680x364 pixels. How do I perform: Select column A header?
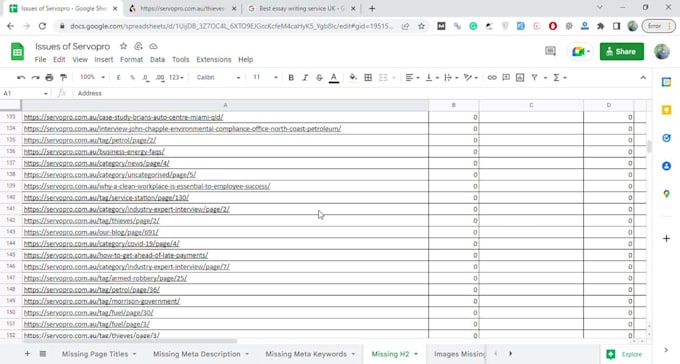[x=225, y=105]
